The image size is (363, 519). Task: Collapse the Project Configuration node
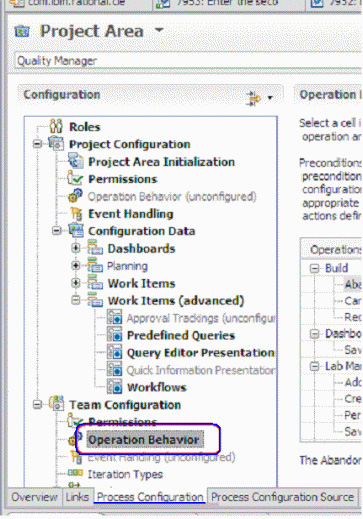37,144
